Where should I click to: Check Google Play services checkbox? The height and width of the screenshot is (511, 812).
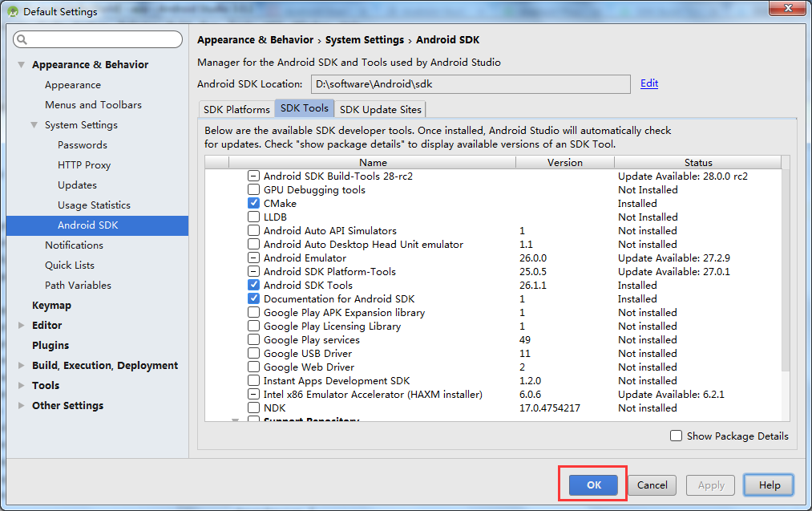point(254,339)
